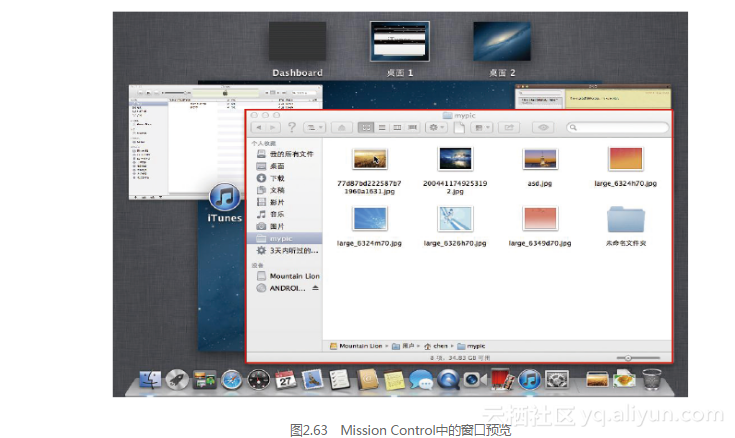Open arrange-by dropdown in Finder toolbar
Image resolution: width=735 pixels, height=438 pixels.
pos(481,127)
